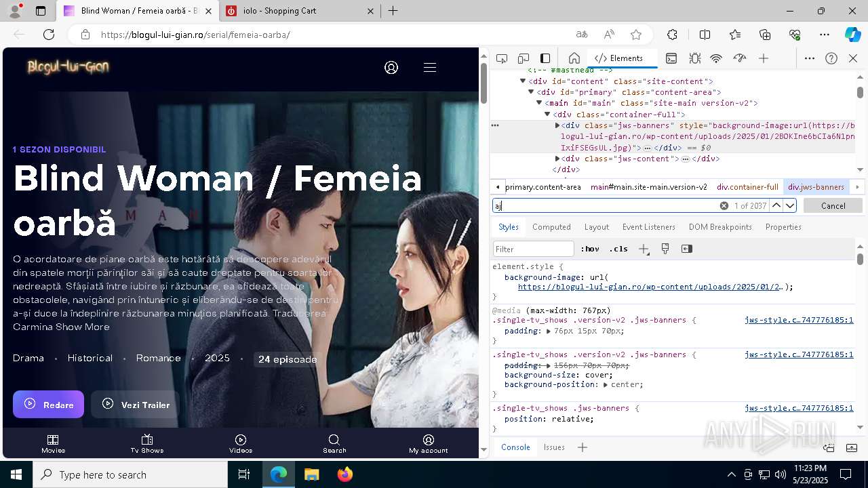Toggle device emulation mode
This screenshot has width=868, height=488.
[524, 58]
